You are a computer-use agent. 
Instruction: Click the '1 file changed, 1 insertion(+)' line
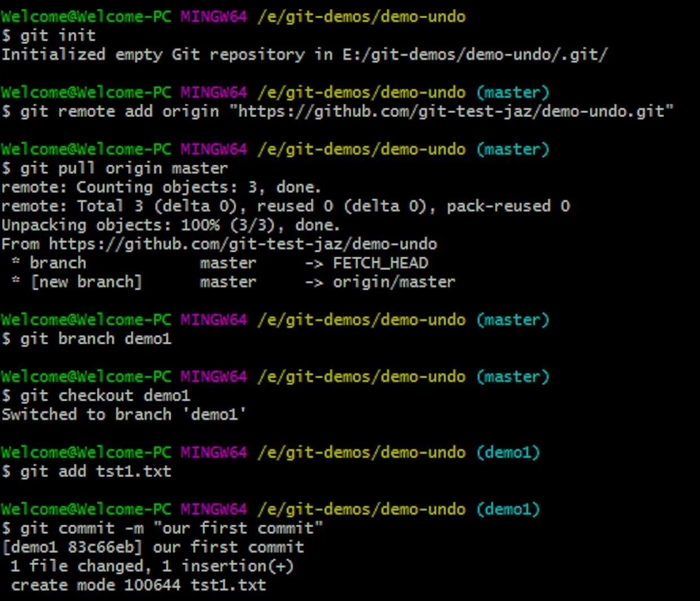152,566
